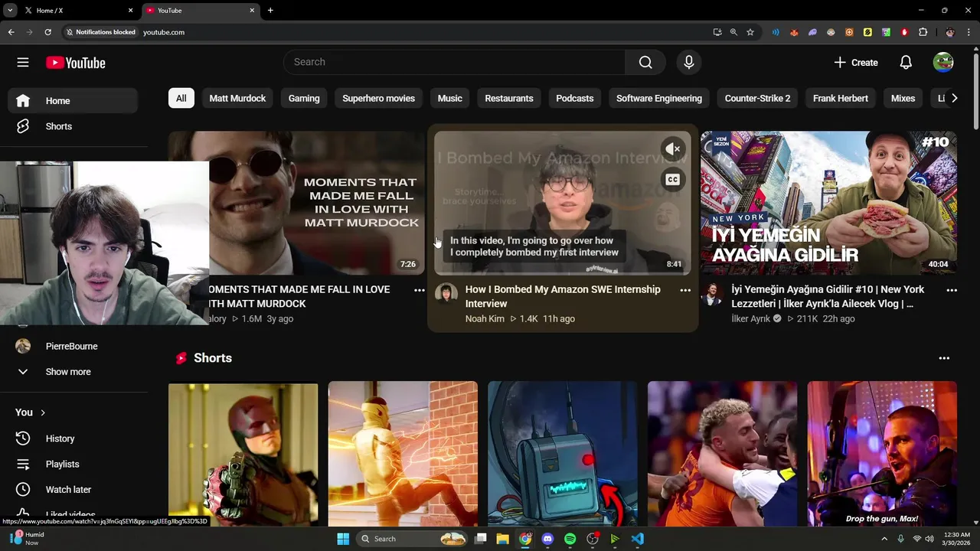Open How I Bombed My Amazon title
980x551 pixels.
(x=563, y=296)
